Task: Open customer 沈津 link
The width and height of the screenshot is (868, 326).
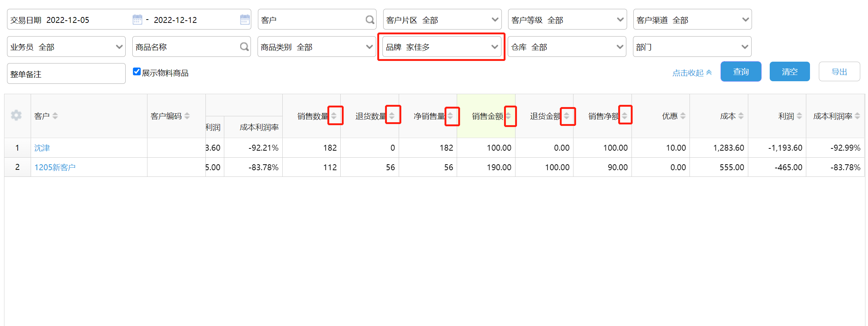Action: pyautogui.click(x=42, y=148)
